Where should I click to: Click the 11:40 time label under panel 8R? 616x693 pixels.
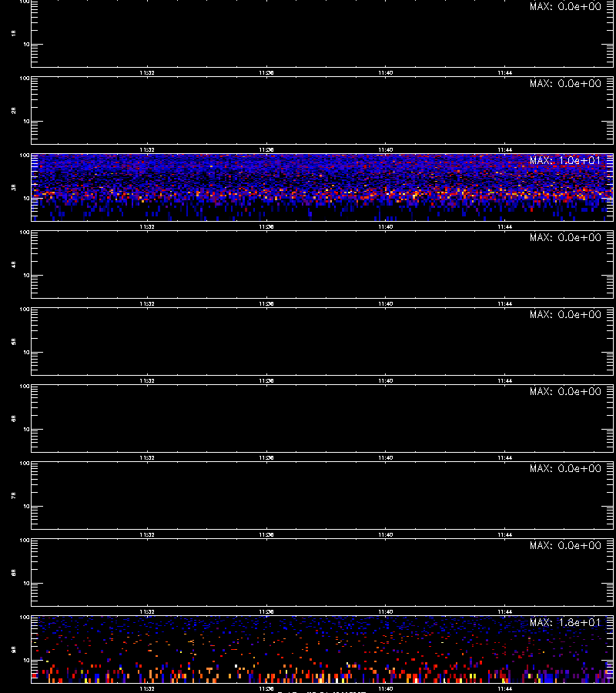[386, 611]
